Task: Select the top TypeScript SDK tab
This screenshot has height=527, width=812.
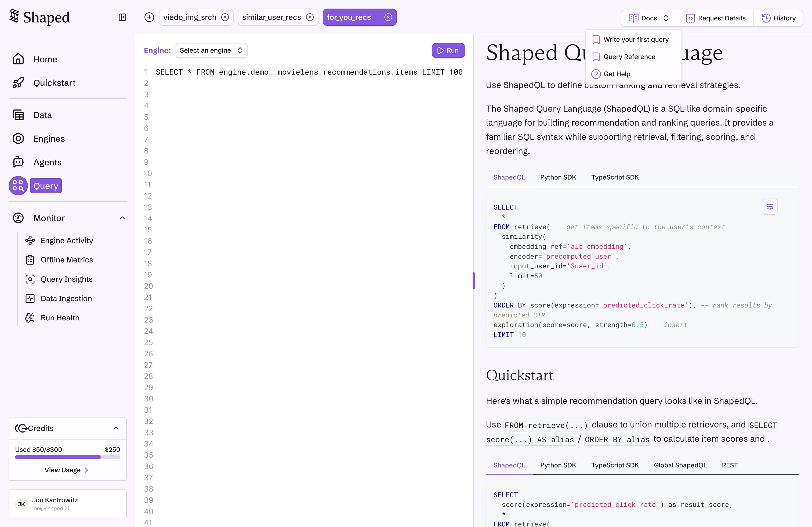Action: (615, 177)
